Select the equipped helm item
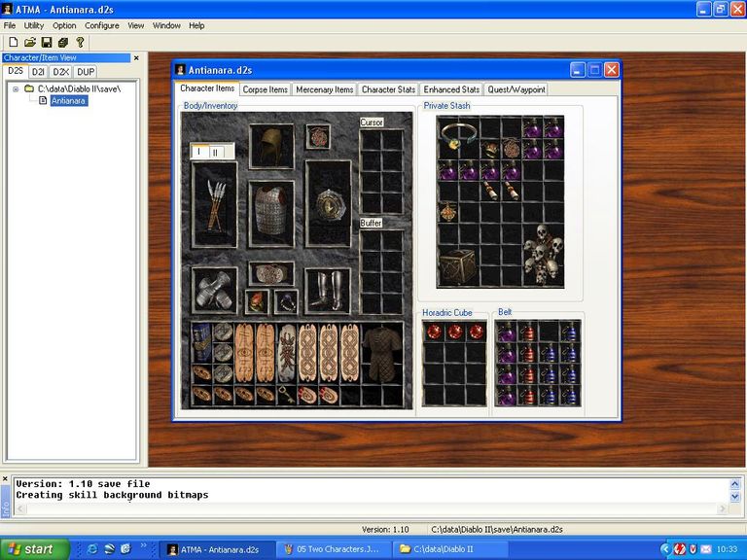 pyautogui.click(x=271, y=147)
